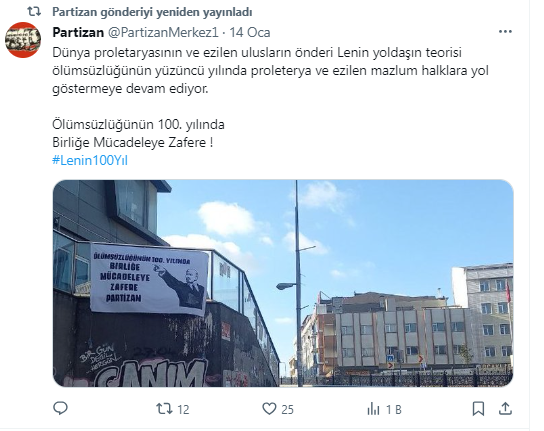Open view analytics bar chart icon

[373, 409]
